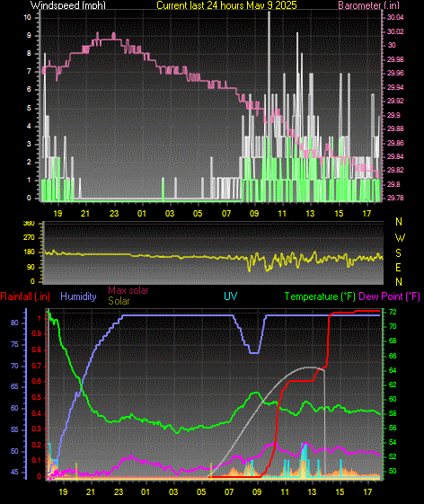Click hour 13 on the bottom chart time axis
Screen dimensions: 424x504
pyautogui.click(x=312, y=492)
